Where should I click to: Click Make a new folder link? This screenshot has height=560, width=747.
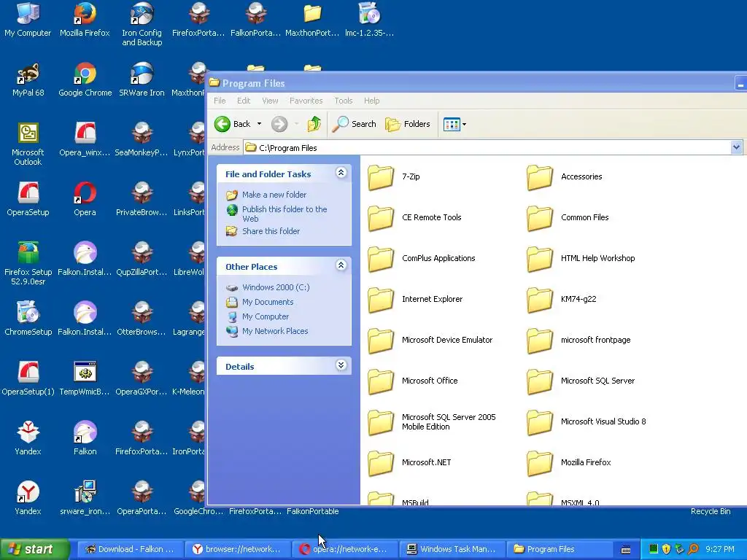[274, 194]
